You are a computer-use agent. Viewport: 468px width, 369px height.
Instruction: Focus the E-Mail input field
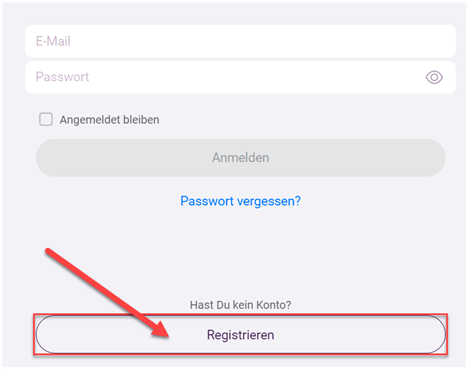point(240,41)
